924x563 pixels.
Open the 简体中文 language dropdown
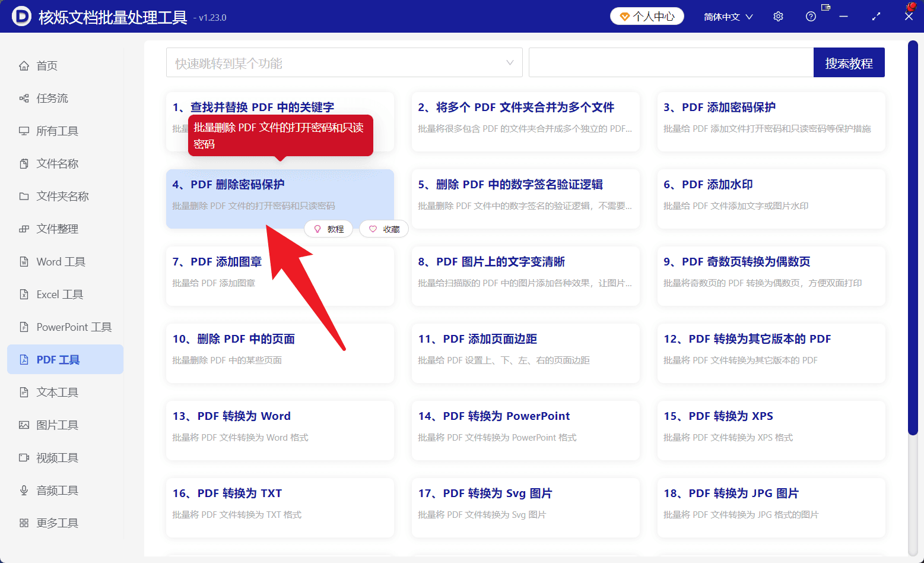(728, 17)
